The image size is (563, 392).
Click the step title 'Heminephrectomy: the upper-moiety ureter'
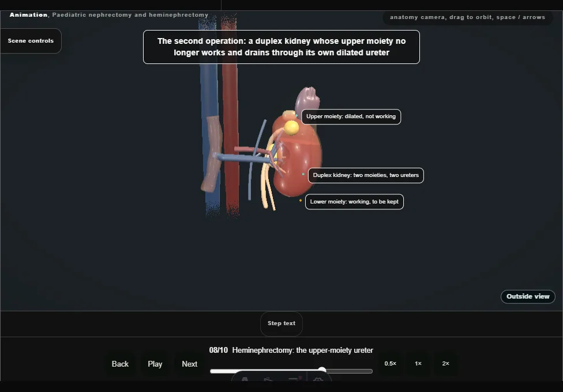[x=303, y=350]
